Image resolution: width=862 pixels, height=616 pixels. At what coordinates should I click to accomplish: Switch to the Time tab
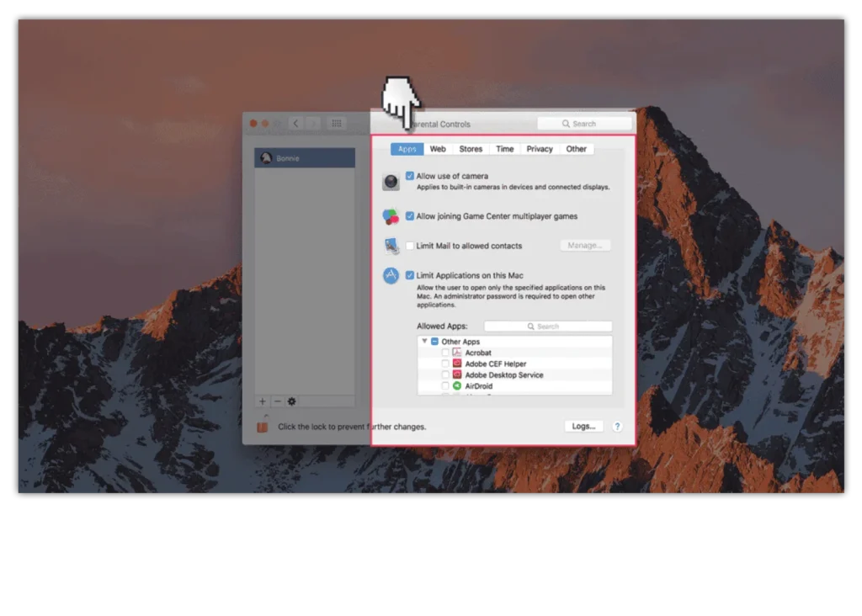tap(505, 149)
